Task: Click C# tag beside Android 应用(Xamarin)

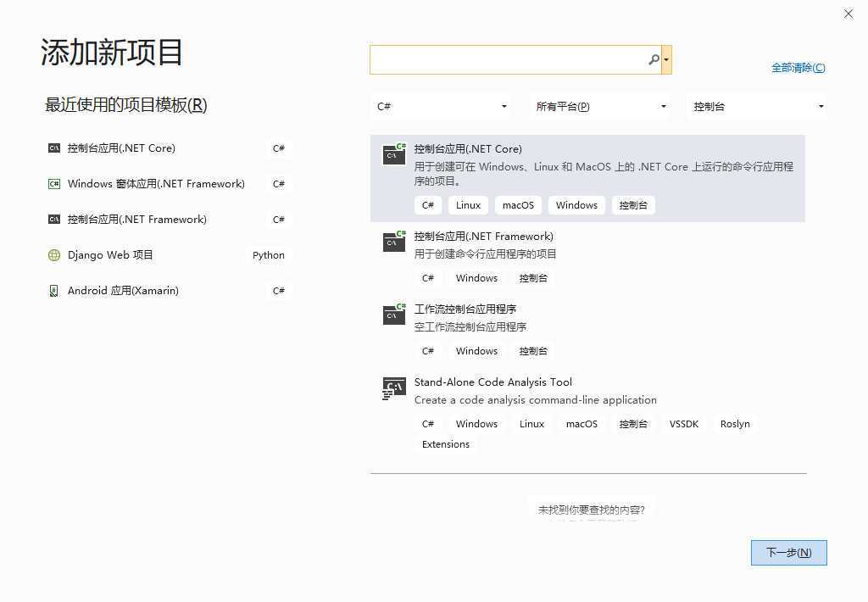Action: tap(278, 291)
